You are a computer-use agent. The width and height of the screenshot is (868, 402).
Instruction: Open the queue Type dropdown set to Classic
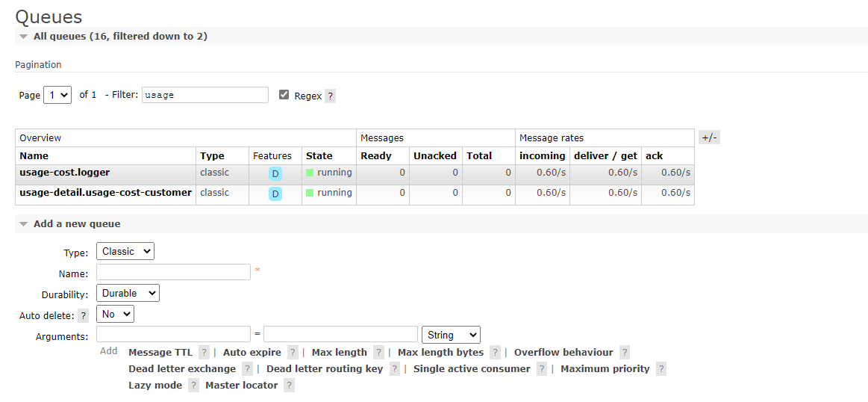point(125,251)
